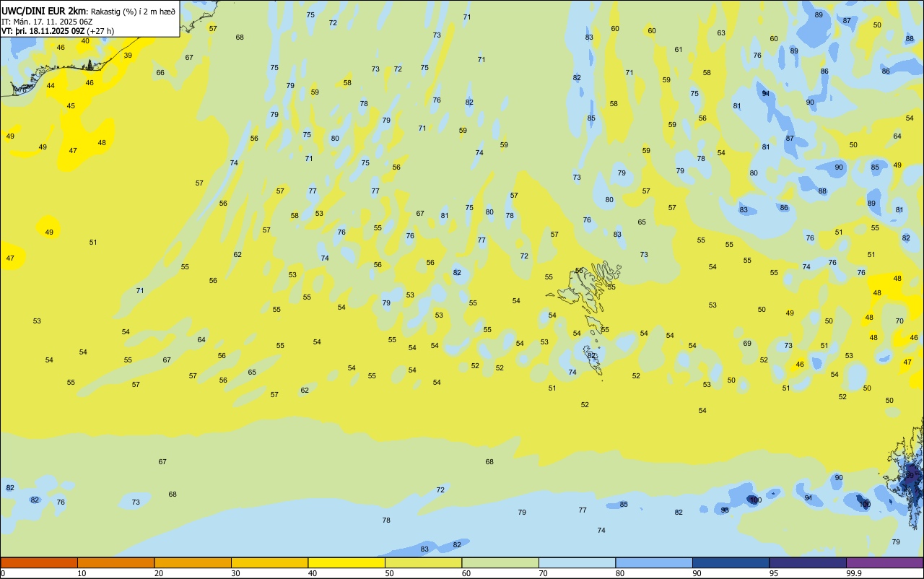The width and height of the screenshot is (924, 579).
Task: Click the 60–70 pale green legend swatch
Action: (500, 562)
